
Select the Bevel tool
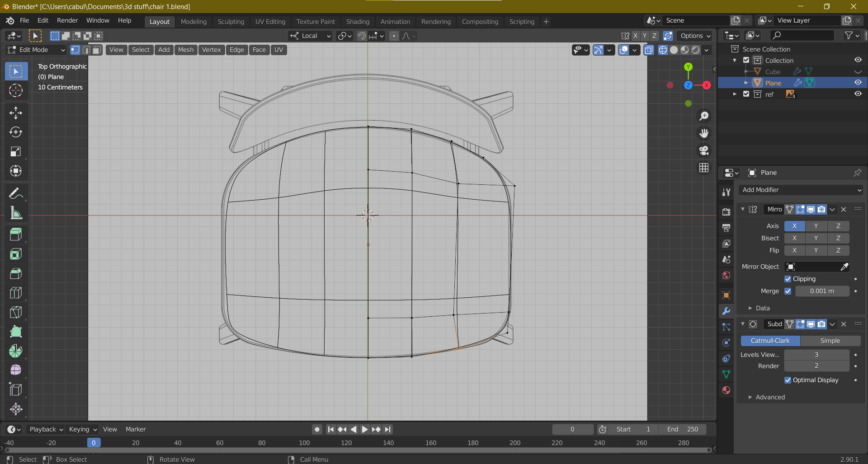click(x=16, y=273)
